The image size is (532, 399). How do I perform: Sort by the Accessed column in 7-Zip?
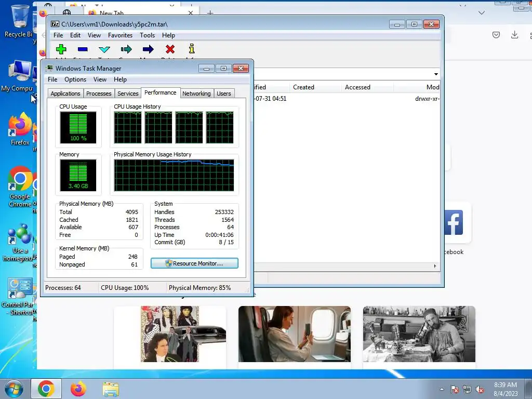pos(367,87)
